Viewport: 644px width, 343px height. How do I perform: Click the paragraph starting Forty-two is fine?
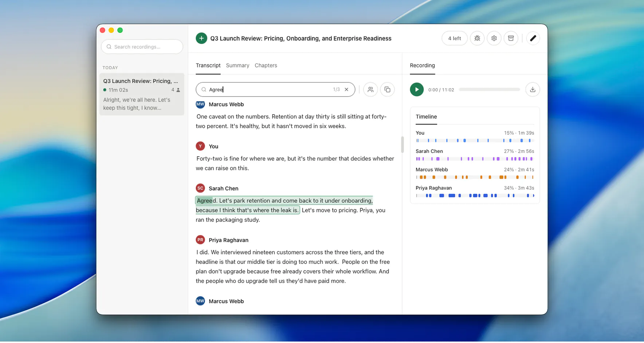coord(295,163)
